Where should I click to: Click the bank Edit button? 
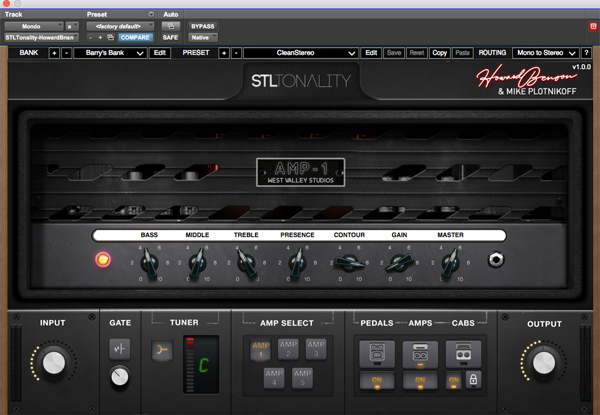click(x=160, y=53)
